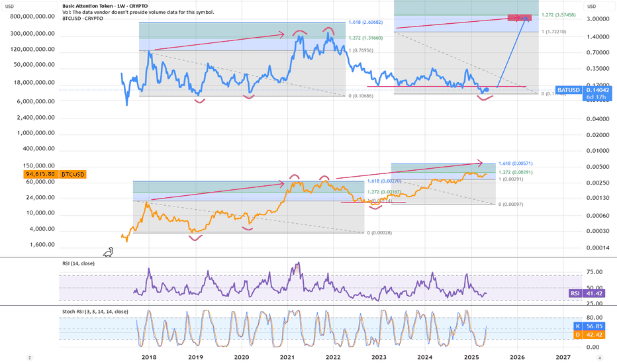
Task: Click the Z time zone icon
Action: pos(30,357)
